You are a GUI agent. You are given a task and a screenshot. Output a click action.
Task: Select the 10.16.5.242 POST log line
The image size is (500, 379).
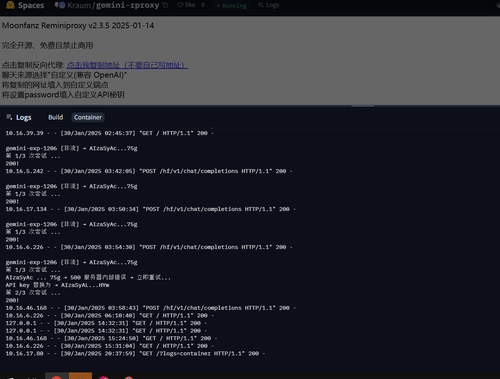pos(149,171)
